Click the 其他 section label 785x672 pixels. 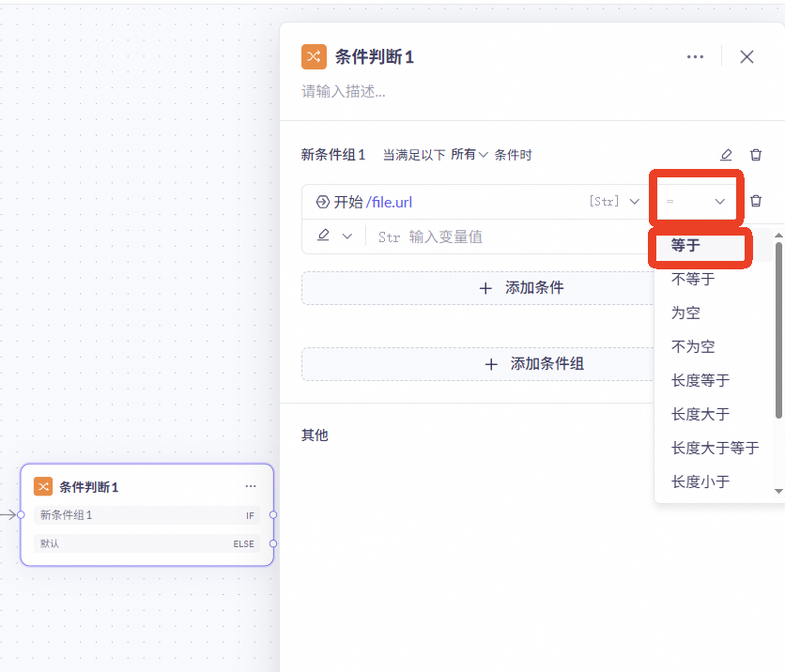coord(315,435)
